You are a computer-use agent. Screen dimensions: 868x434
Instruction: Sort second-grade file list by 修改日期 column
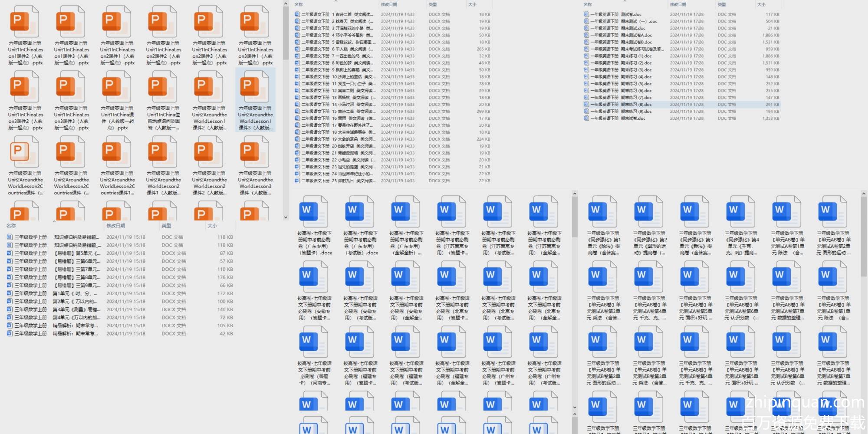(389, 4)
